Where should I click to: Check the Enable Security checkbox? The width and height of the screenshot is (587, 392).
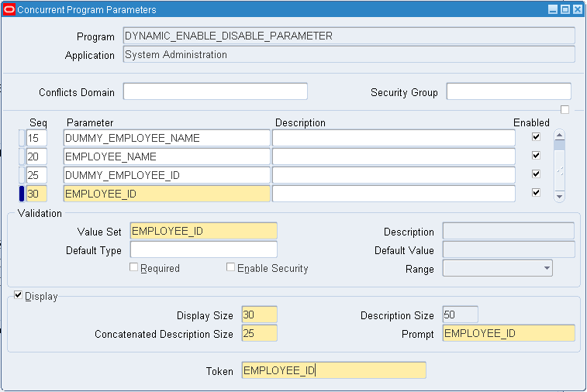coord(230,267)
